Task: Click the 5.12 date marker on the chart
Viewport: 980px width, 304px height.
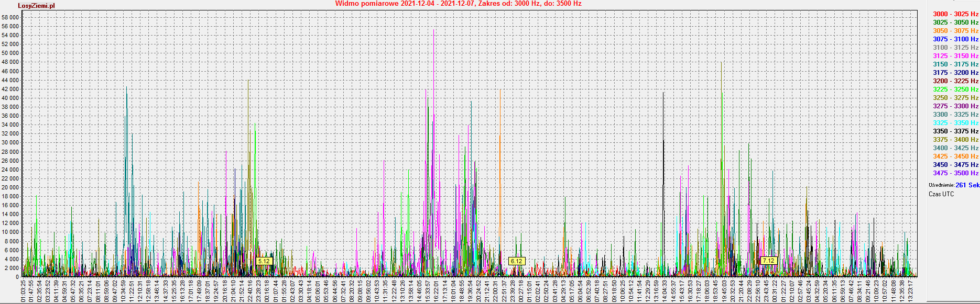Action: 264,261
